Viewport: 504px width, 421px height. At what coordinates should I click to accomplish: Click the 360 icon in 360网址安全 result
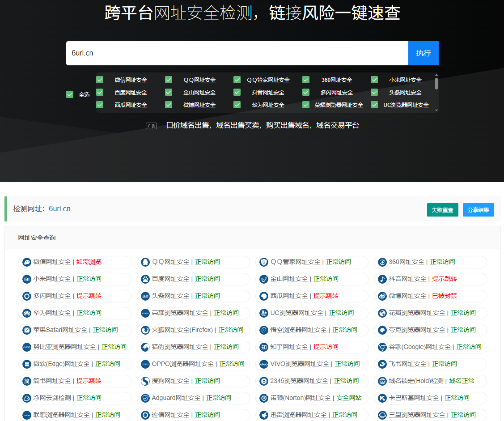coord(382,262)
